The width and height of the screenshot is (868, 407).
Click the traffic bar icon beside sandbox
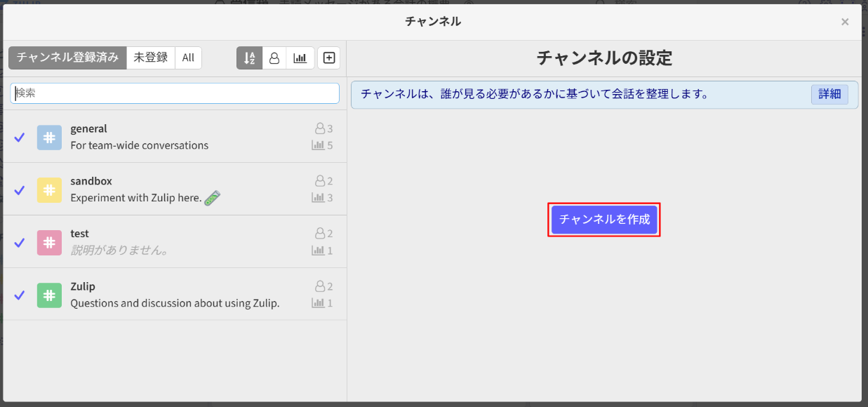point(316,197)
